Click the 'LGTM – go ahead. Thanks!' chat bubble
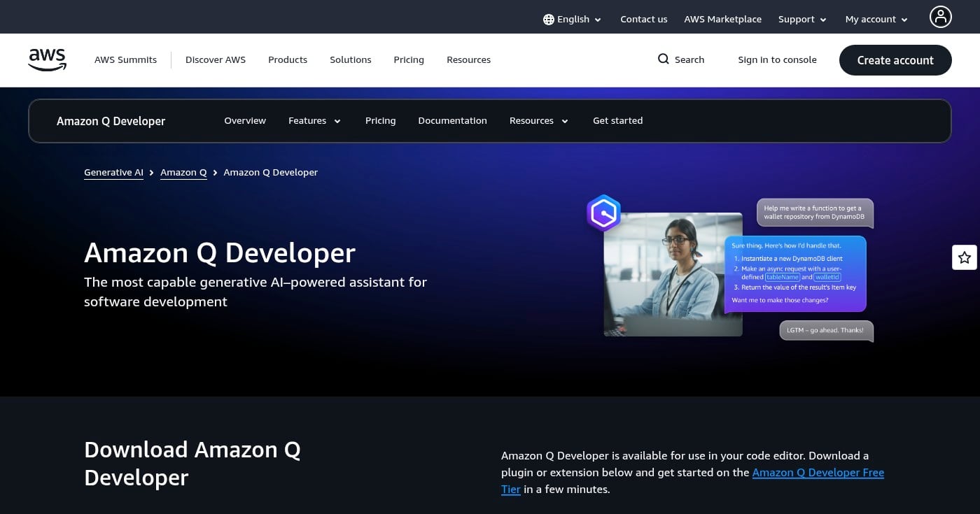Viewport: 980px width, 514px height. pyautogui.click(x=827, y=330)
